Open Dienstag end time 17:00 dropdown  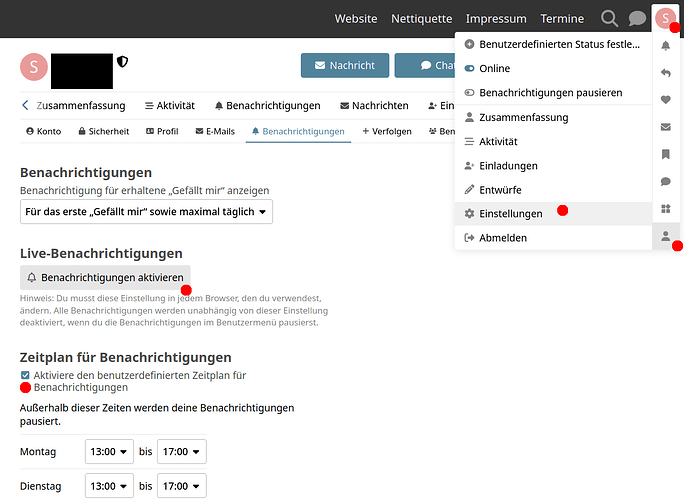pyautogui.click(x=181, y=486)
